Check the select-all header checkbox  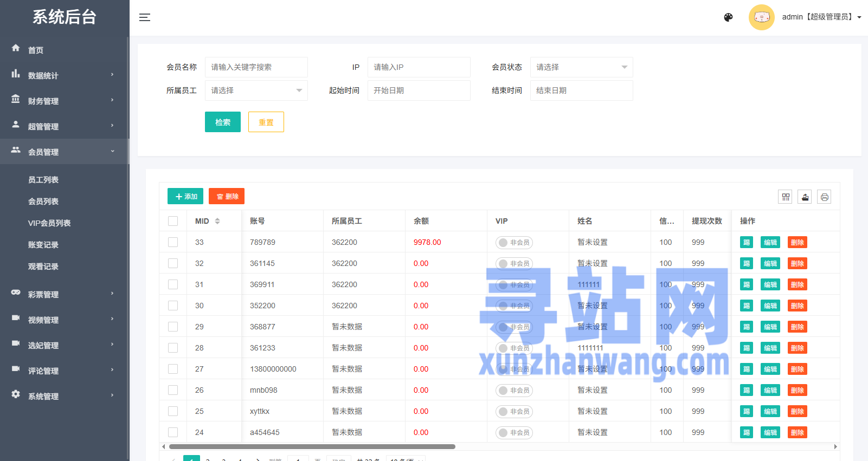click(173, 221)
